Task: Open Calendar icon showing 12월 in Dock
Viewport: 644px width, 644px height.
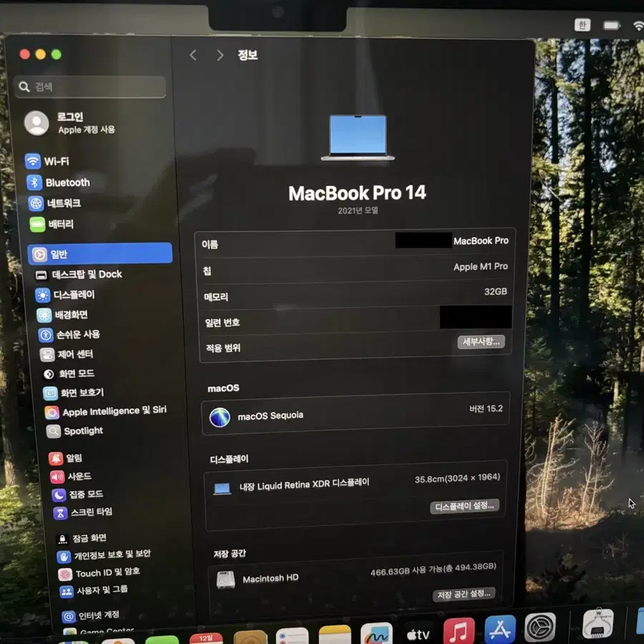Action: pyautogui.click(x=206, y=638)
